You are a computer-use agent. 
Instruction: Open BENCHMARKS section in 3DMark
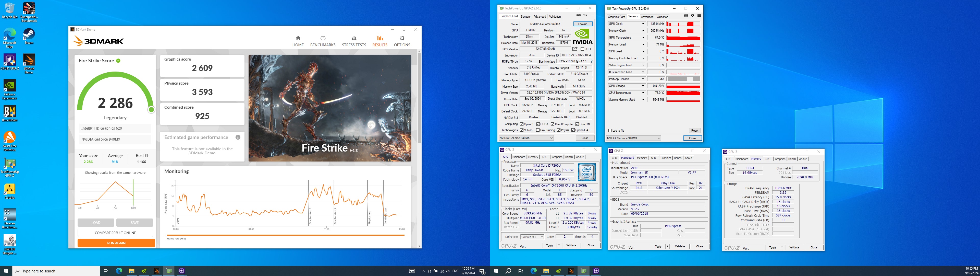[x=323, y=41]
